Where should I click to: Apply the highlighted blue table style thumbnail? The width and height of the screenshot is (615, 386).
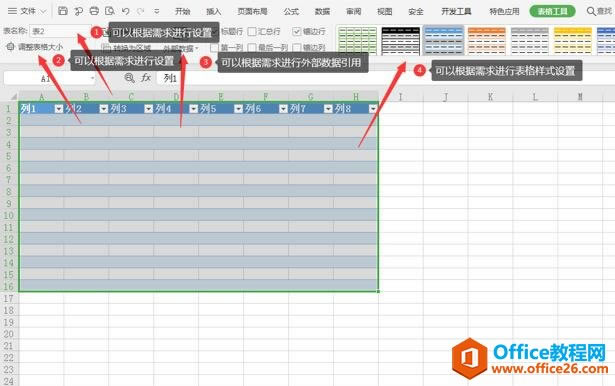point(444,40)
